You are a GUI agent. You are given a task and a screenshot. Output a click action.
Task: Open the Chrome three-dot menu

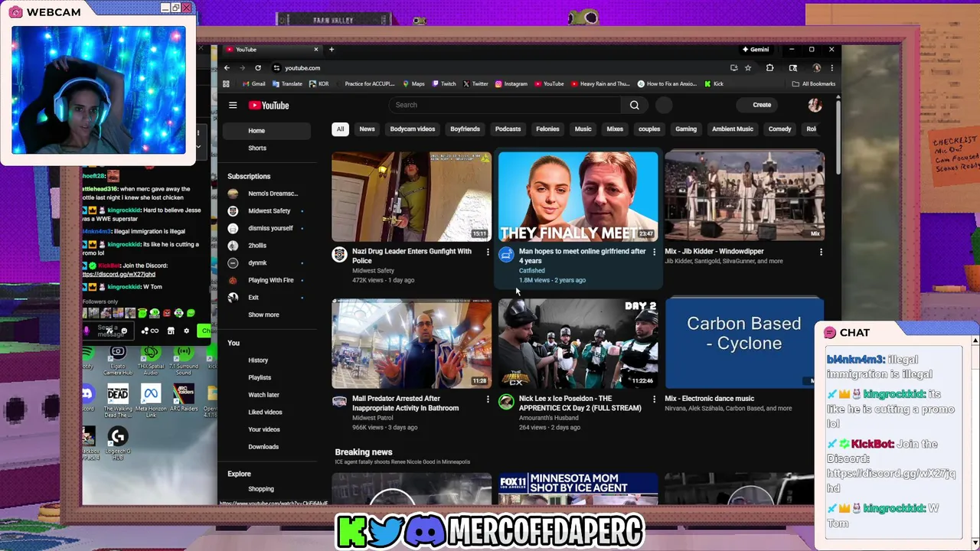[x=831, y=68]
